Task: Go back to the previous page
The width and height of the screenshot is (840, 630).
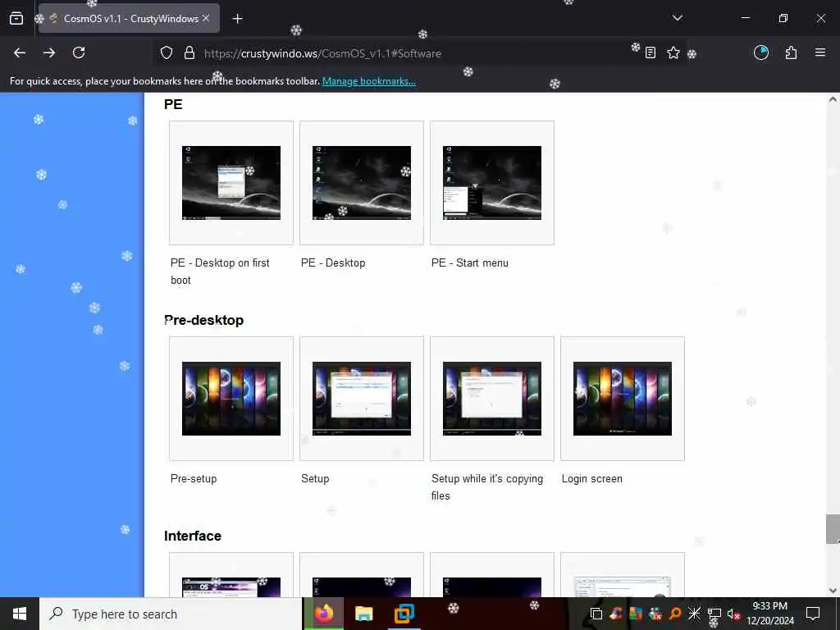Action: coord(20,52)
